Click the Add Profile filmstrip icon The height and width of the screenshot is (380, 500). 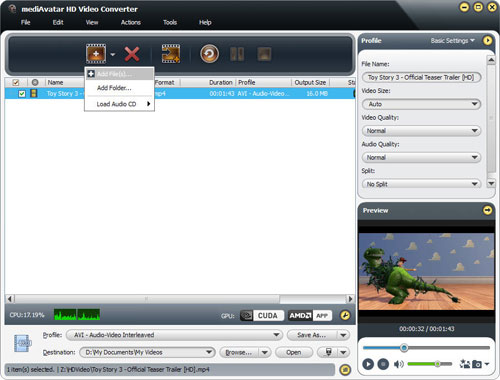(171, 54)
